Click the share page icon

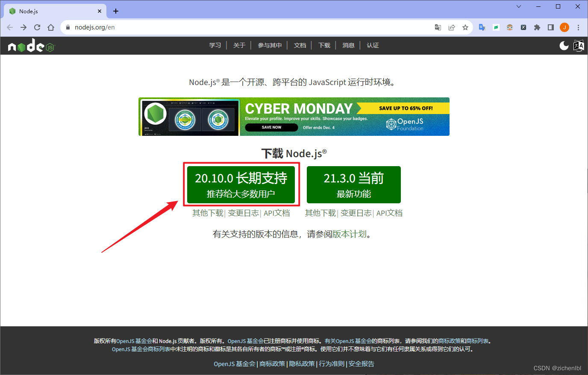452,27
